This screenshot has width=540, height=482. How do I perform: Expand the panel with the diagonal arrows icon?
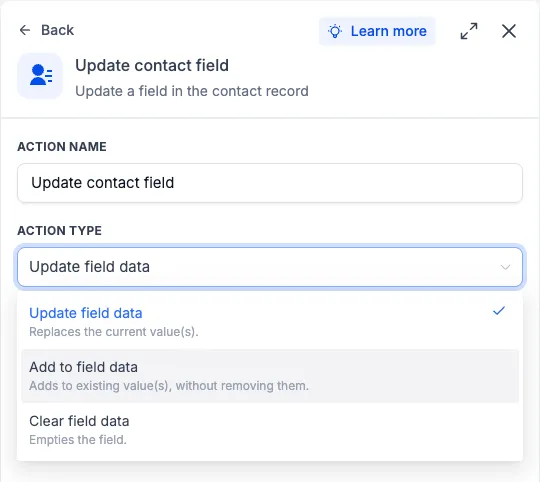[469, 31]
